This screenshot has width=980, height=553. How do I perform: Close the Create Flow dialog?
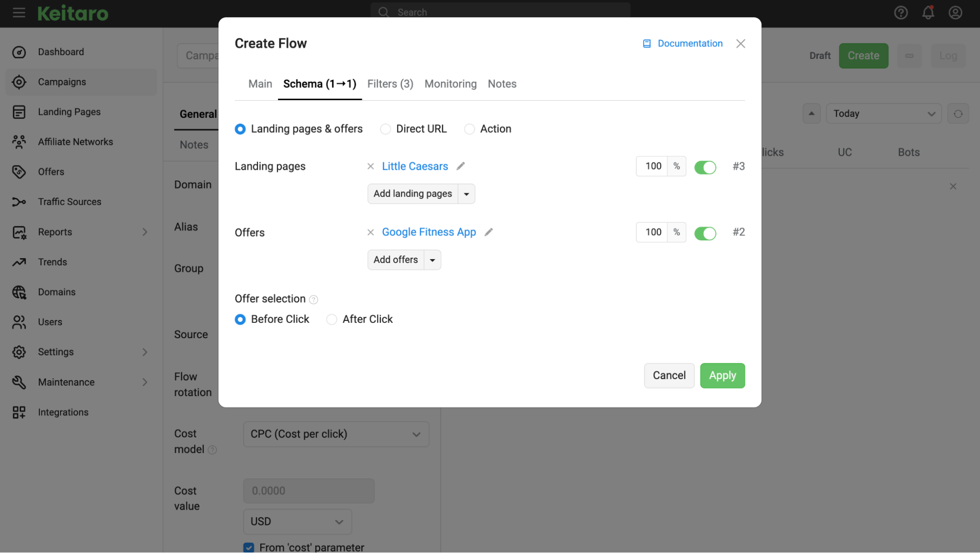(x=740, y=44)
